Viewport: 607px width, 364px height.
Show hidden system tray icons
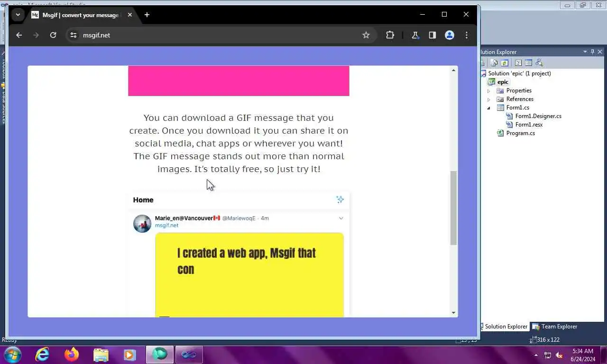pos(536,355)
